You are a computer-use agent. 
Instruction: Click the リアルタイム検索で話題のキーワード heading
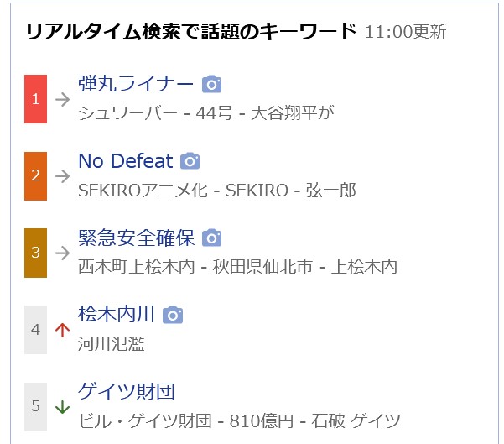(191, 32)
